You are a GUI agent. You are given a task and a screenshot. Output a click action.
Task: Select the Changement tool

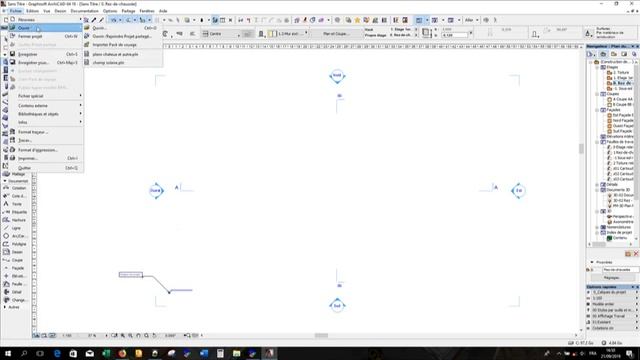click(16, 300)
